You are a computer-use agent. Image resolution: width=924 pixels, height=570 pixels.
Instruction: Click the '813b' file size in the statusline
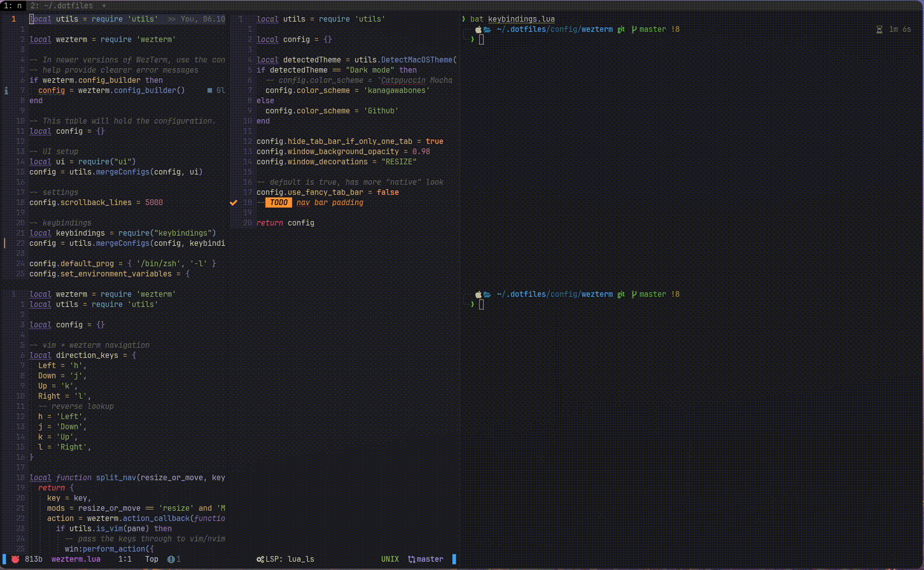tap(34, 559)
